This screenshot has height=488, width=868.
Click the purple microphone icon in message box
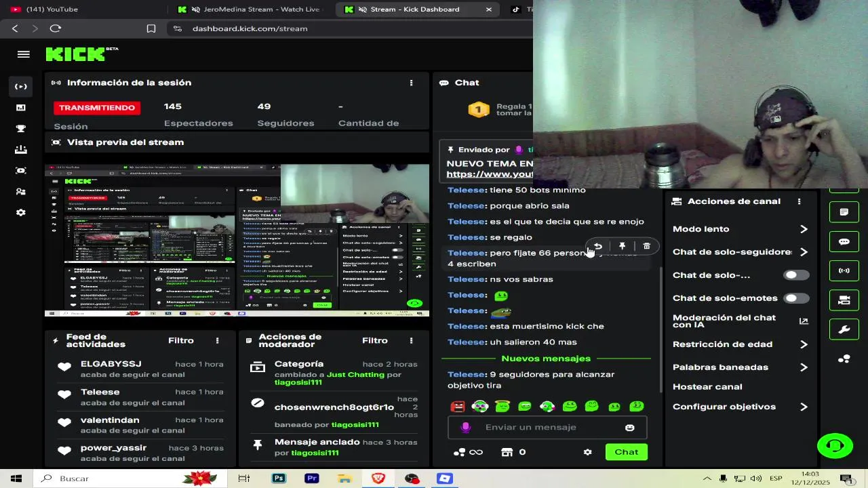coord(466,427)
